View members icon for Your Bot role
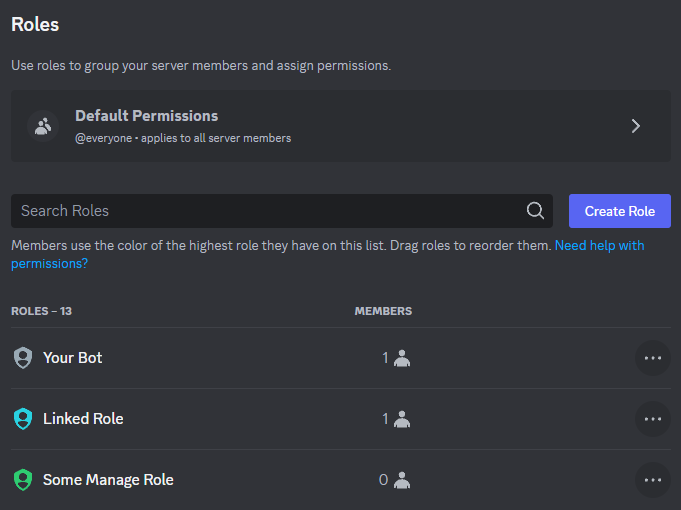This screenshot has height=510, width=681. pyautogui.click(x=402, y=358)
